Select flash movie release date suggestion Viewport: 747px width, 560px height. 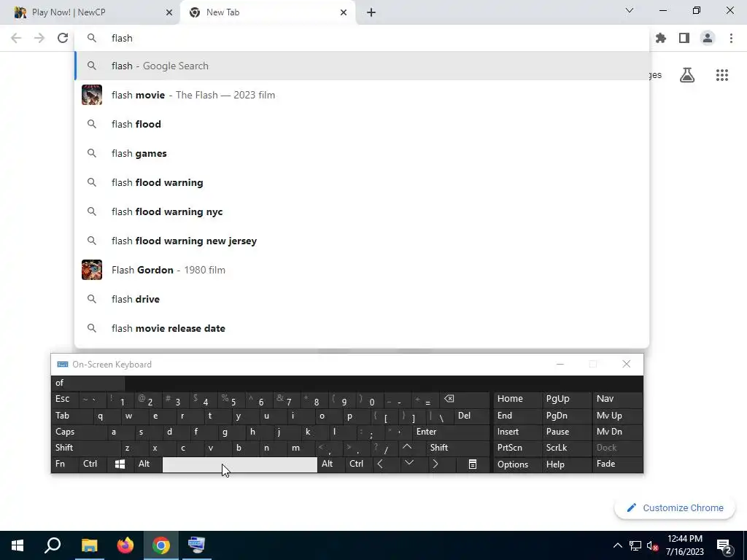[362, 328]
